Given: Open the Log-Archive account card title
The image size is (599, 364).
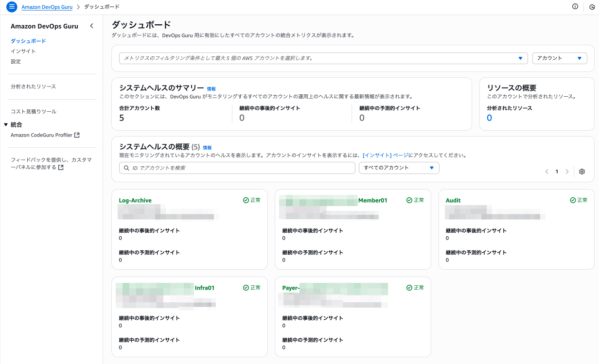Looking at the screenshot, I should coord(135,200).
